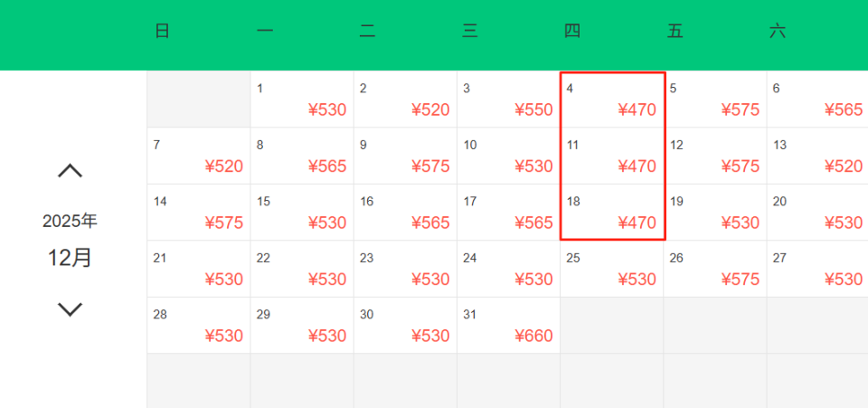Click December 28 at ¥530
Screen dimensions: 868x408
coord(199,326)
